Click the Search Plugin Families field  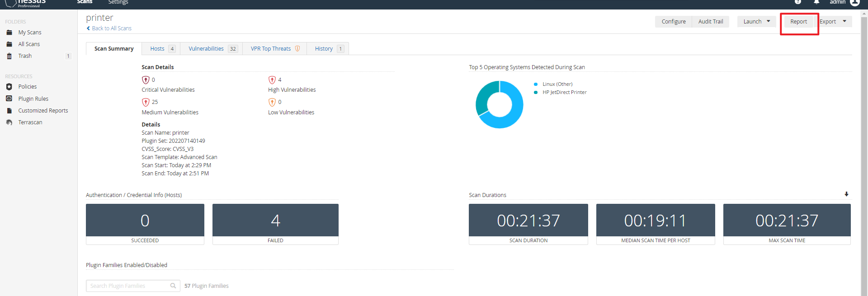[133, 286]
